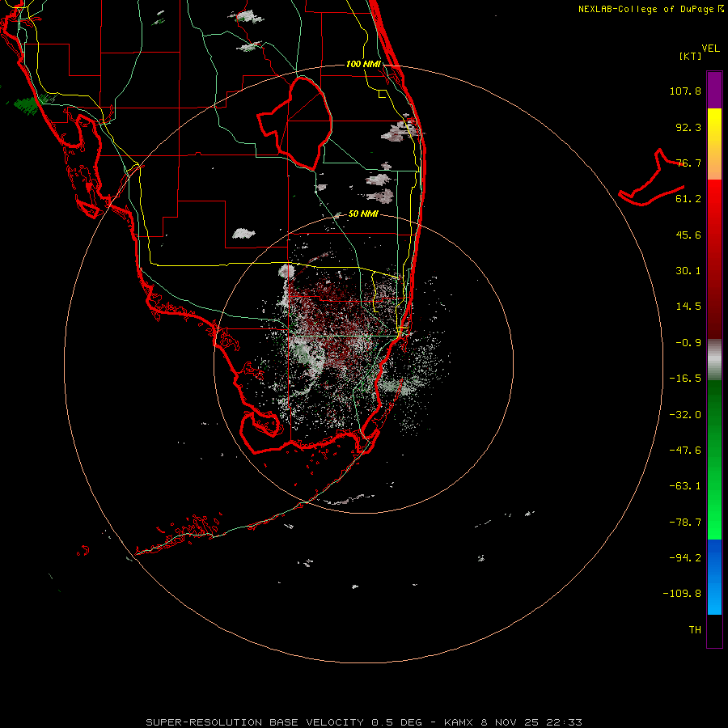Viewport: 728px width, 728px height.
Task: Pick the purple segment of the color bar
Action: (714, 90)
